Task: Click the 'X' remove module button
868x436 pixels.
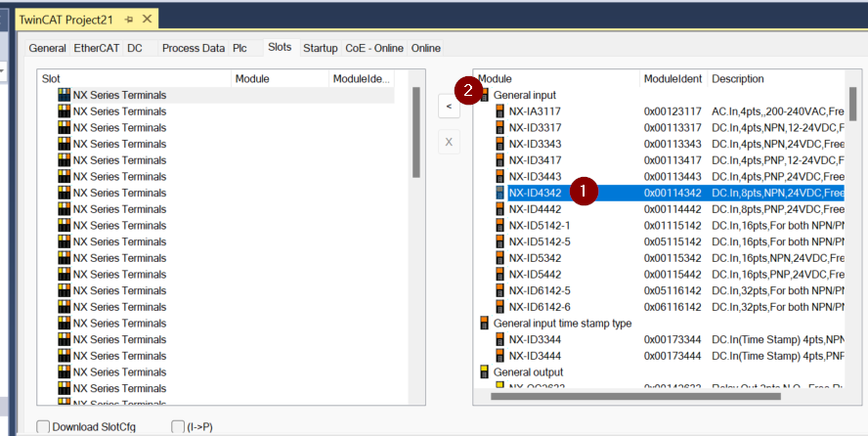Action: click(449, 142)
